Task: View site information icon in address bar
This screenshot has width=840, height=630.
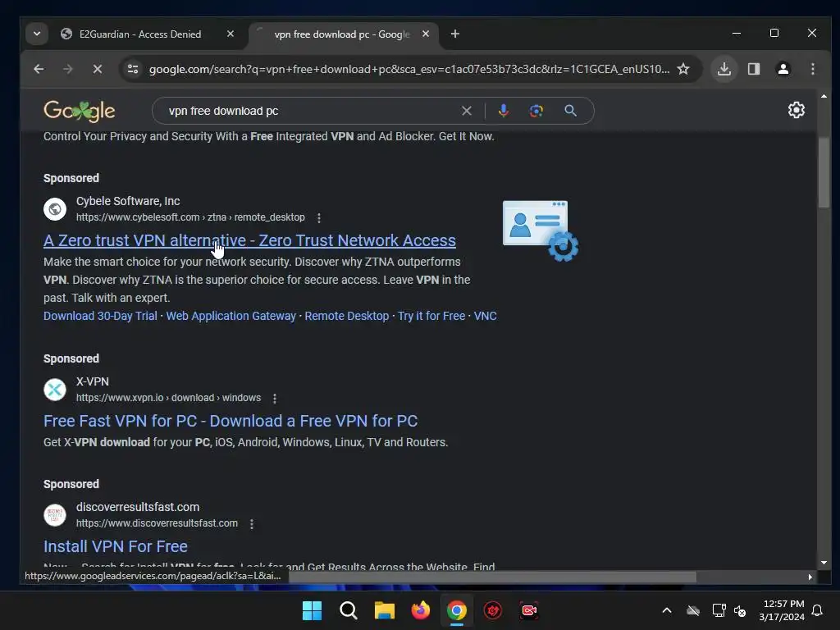Action: [x=133, y=69]
